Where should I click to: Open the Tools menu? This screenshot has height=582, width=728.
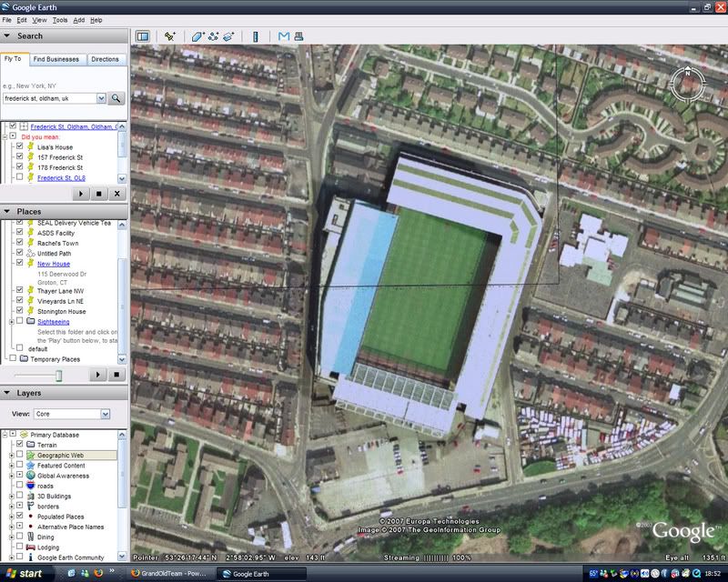(60, 20)
